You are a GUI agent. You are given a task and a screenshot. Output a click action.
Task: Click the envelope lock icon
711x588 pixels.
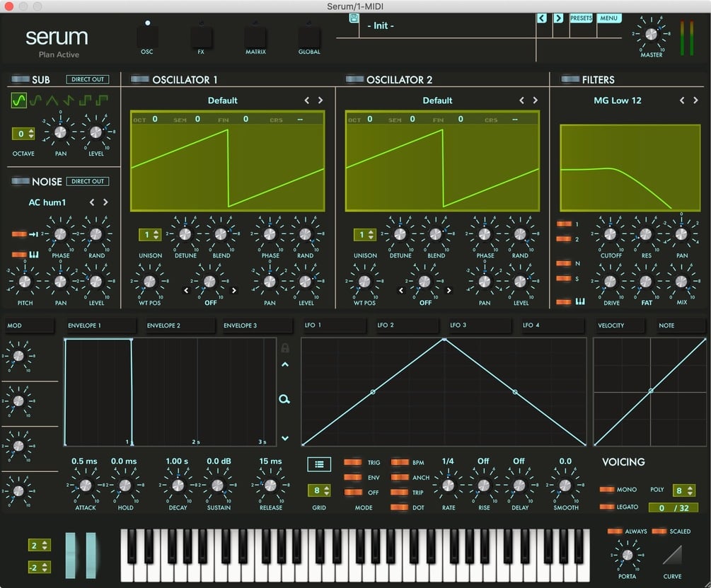click(285, 347)
